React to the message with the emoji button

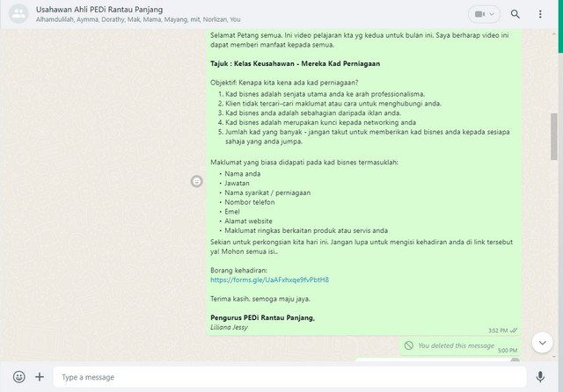point(196,181)
